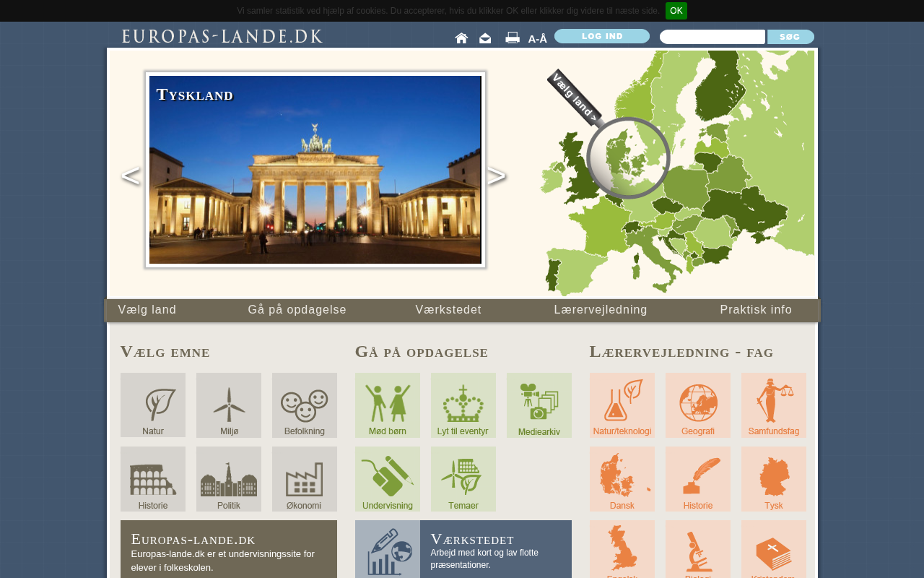Open the Home page icon

[461, 38]
